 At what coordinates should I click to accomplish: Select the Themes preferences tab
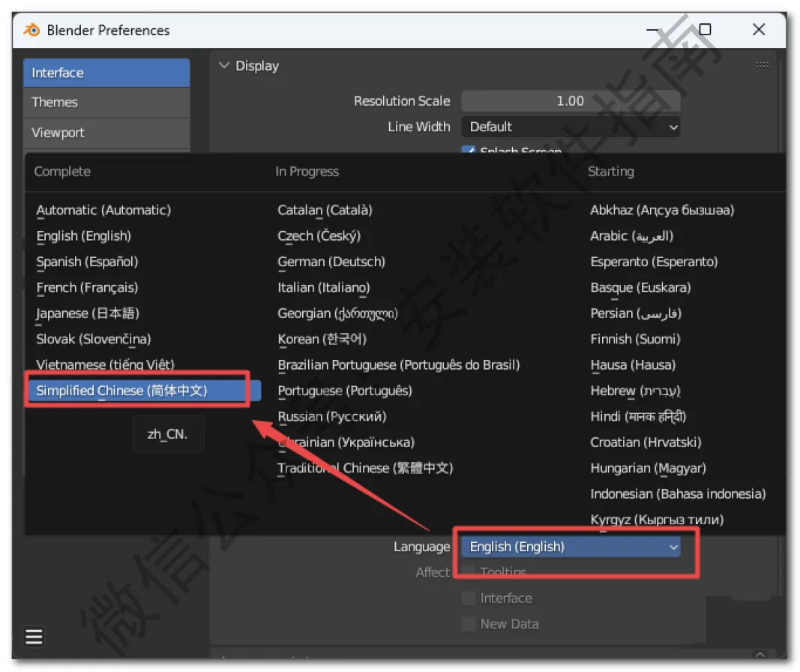[106, 102]
